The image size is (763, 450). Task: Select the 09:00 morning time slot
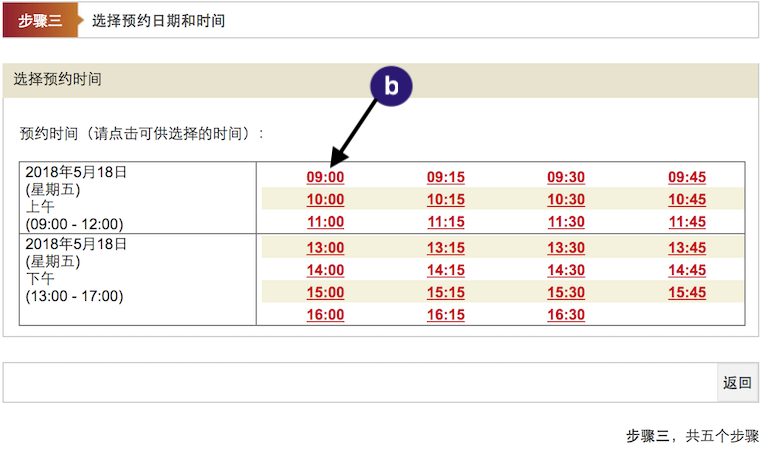[x=325, y=177]
